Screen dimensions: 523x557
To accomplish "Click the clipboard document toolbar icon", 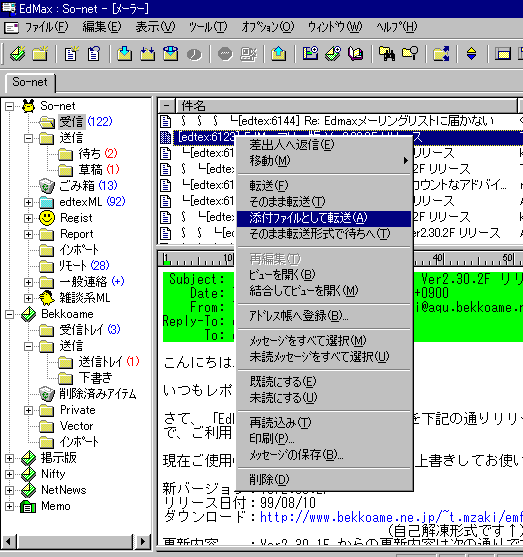I will [x=94, y=54].
